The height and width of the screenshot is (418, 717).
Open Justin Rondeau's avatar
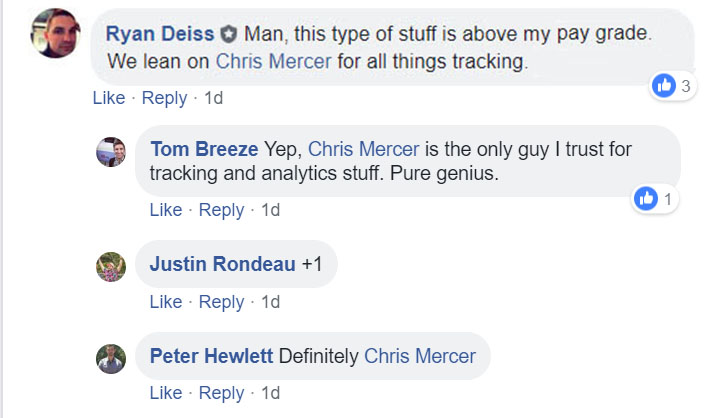111,267
